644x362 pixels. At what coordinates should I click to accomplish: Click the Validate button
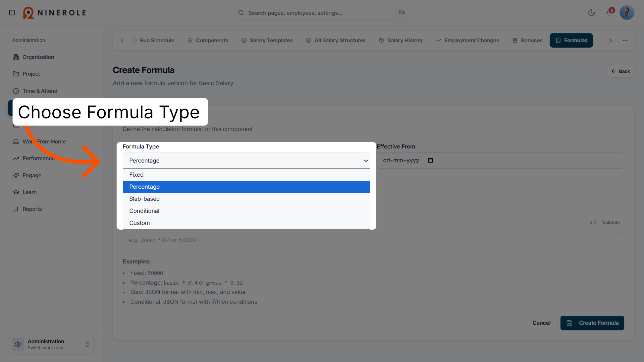[x=605, y=223]
